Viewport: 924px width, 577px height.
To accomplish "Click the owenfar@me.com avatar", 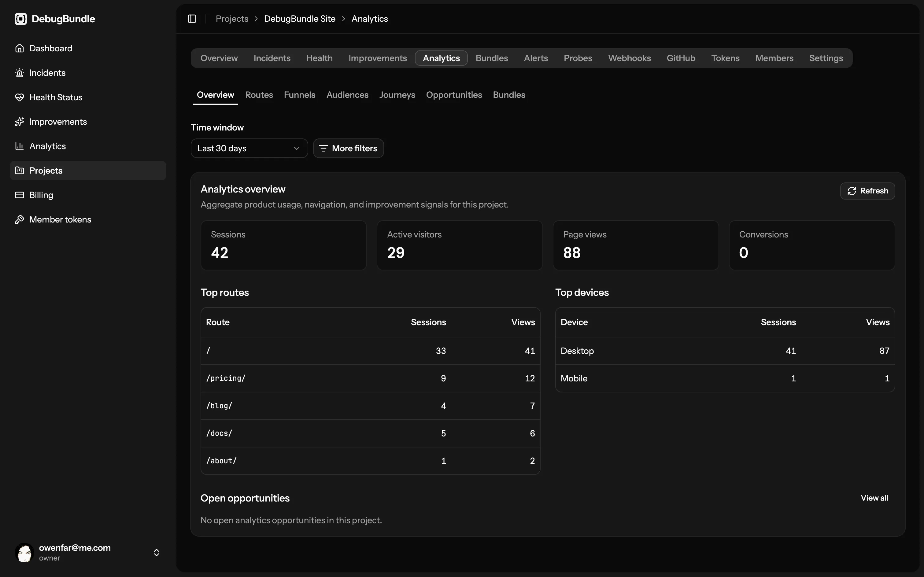I will (x=24, y=553).
